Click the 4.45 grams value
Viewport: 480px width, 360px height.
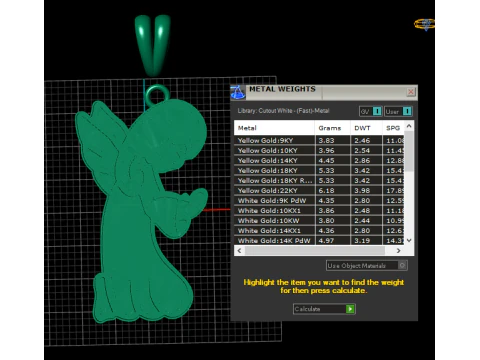[326, 160]
